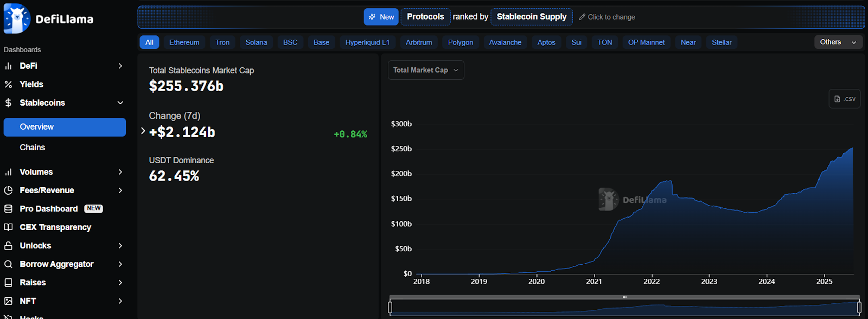Click the 62.45% USDT Dominance value
Viewport: 868px width, 319px height.
click(x=174, y=176)
